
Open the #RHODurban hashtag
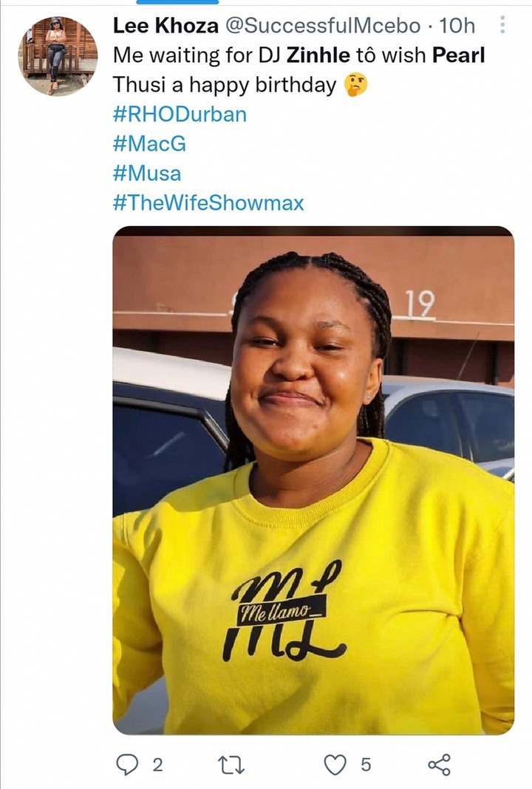[180, 115]
